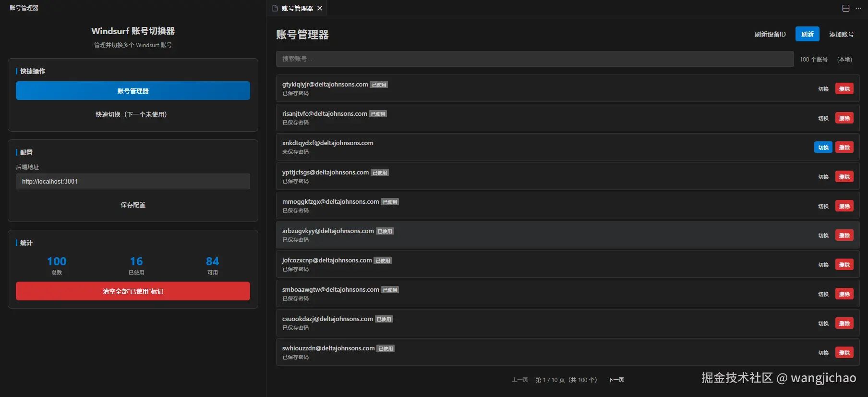This screenshot has width=868, height=397.
Task: Delete account gtykiqlyjr@deltajohnsons.com
Action: 844,89
